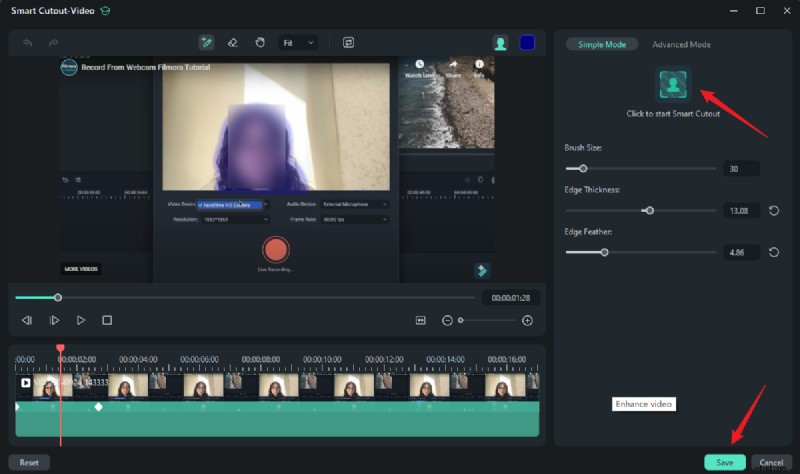Click the 00:00:01:28 timecode display

point(511,297)
